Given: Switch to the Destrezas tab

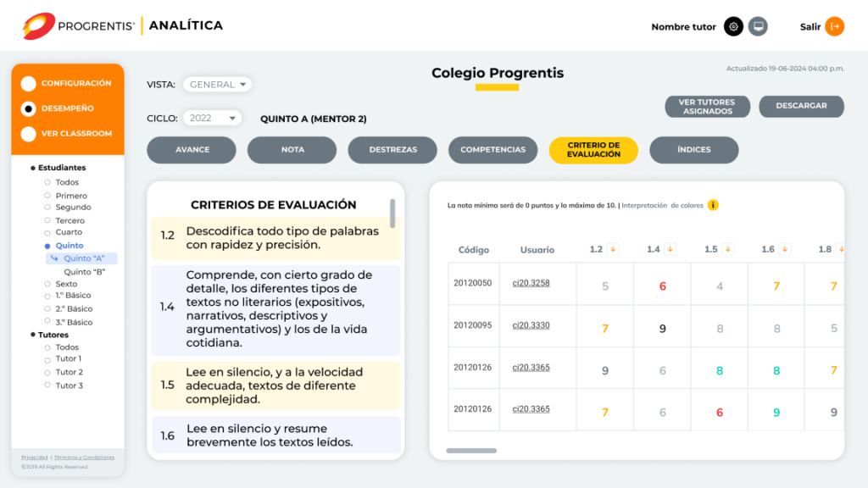Looking at the screenshot, I should coord(392,150).
